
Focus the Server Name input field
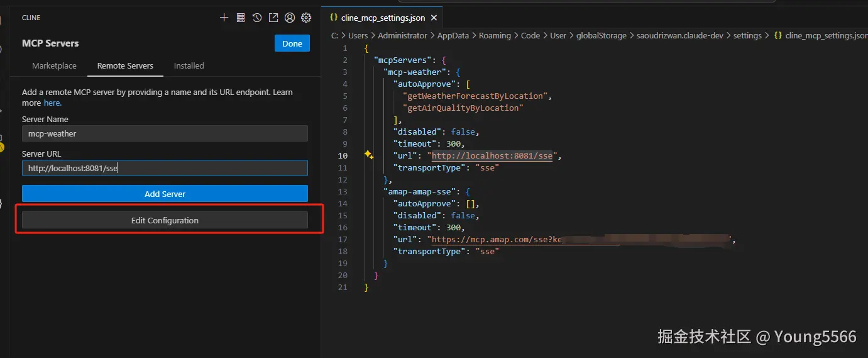click(x=165, y=133)
